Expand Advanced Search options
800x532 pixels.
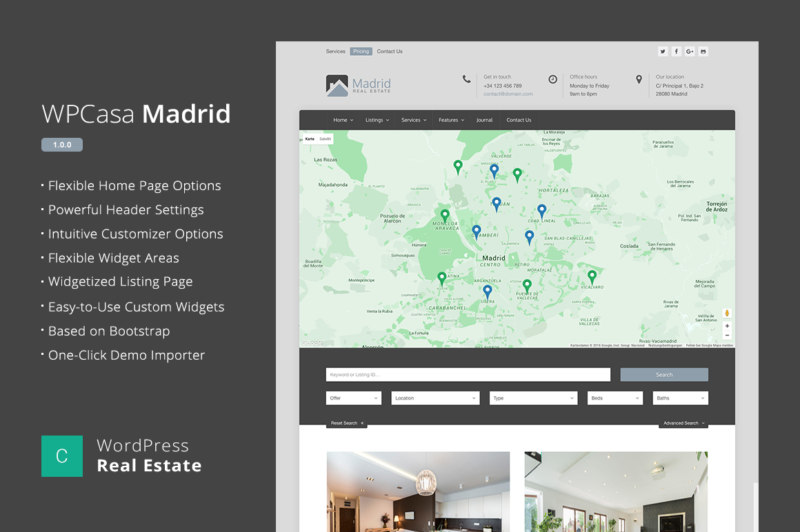[683, 423]
